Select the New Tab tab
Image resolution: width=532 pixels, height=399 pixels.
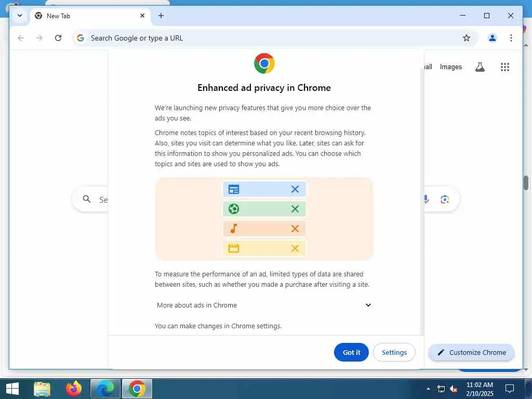coord(90,16)
